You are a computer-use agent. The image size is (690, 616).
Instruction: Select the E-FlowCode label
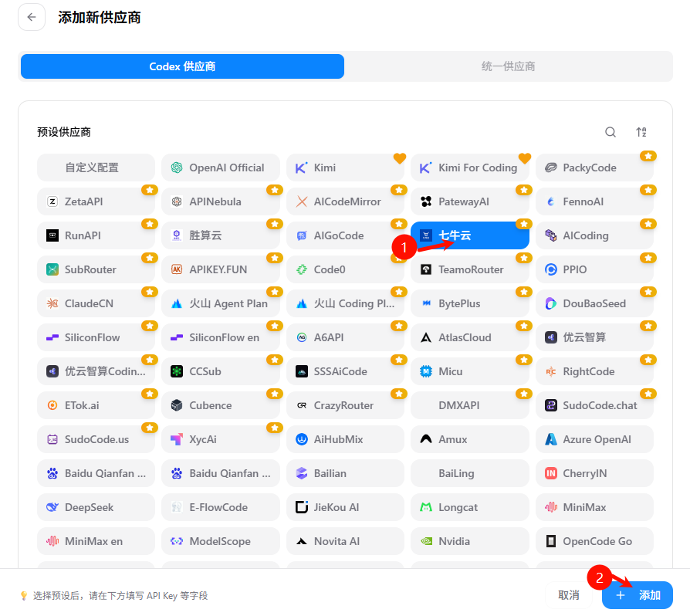[218, 507]
